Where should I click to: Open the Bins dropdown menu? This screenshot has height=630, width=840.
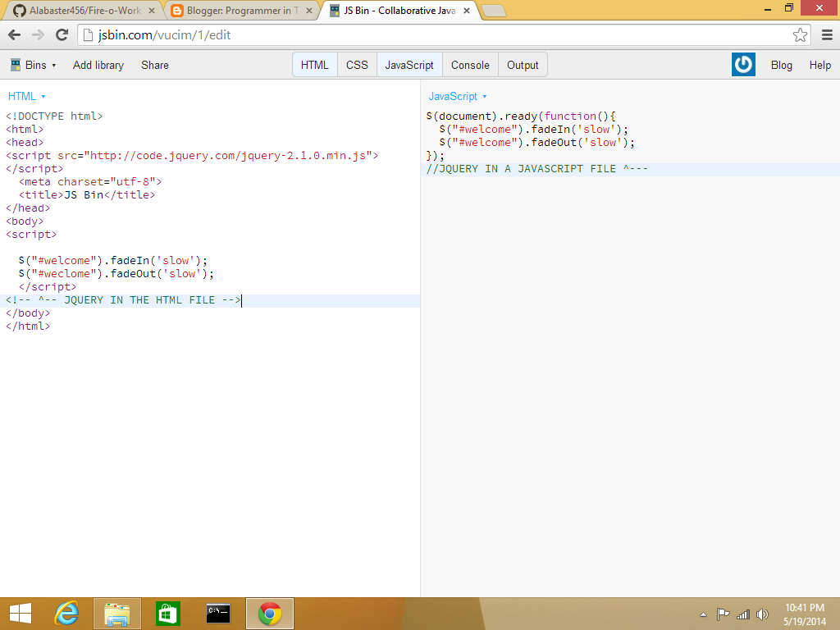pos(33,65)
